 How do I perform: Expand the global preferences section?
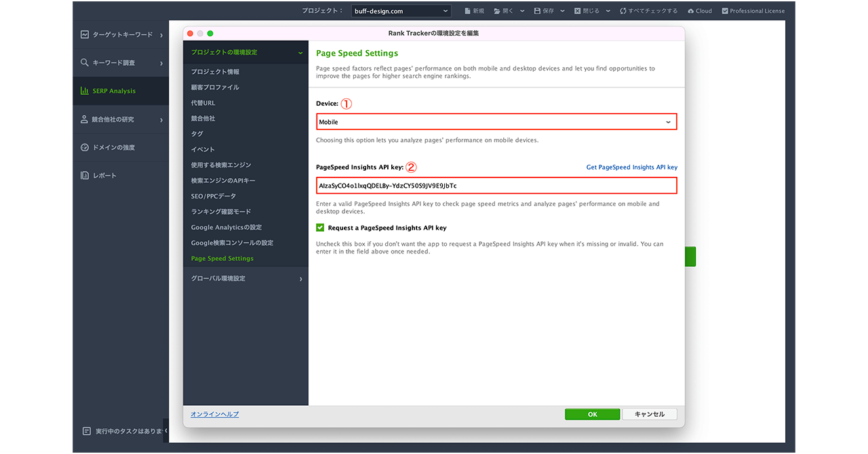click(x=245, y=278)
